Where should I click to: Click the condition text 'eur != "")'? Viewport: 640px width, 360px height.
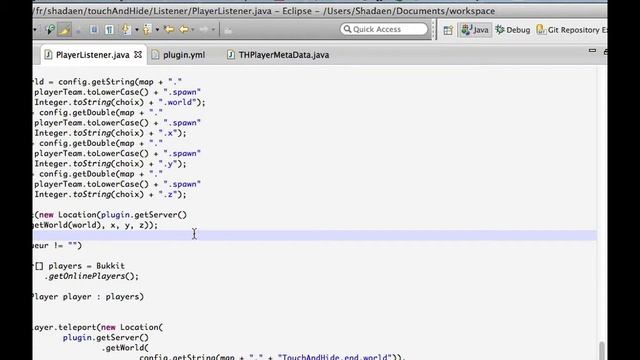(x=58, y=245)
